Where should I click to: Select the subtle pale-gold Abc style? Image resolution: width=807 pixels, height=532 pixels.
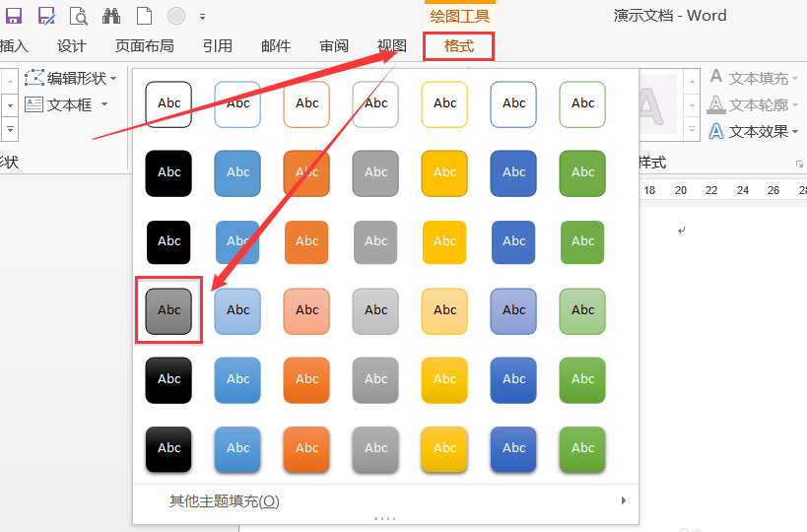click(x=444, y=311)
